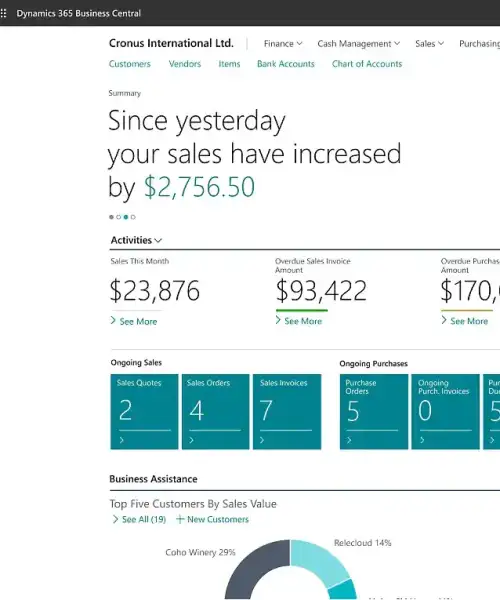500x600 pixels.
Task: Click the Relecloud 14% chart label
Action: click(363, 543)
